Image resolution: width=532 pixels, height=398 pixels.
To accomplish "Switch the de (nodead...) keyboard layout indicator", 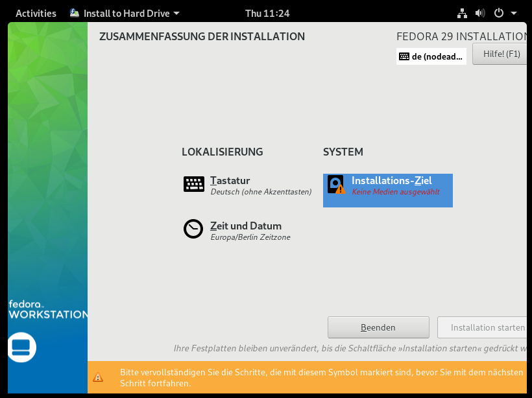I will click(x=431, y=56).
